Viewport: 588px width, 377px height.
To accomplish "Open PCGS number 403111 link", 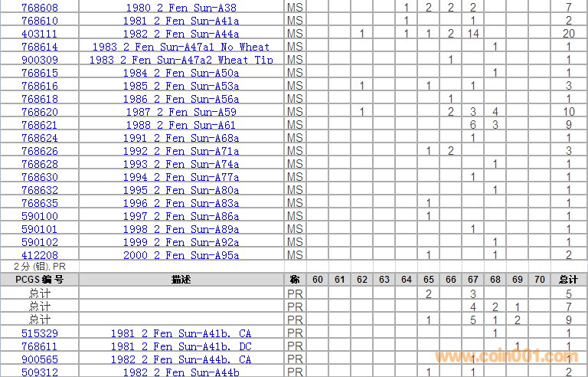I will pyautogui.click(x=39, y=34).
